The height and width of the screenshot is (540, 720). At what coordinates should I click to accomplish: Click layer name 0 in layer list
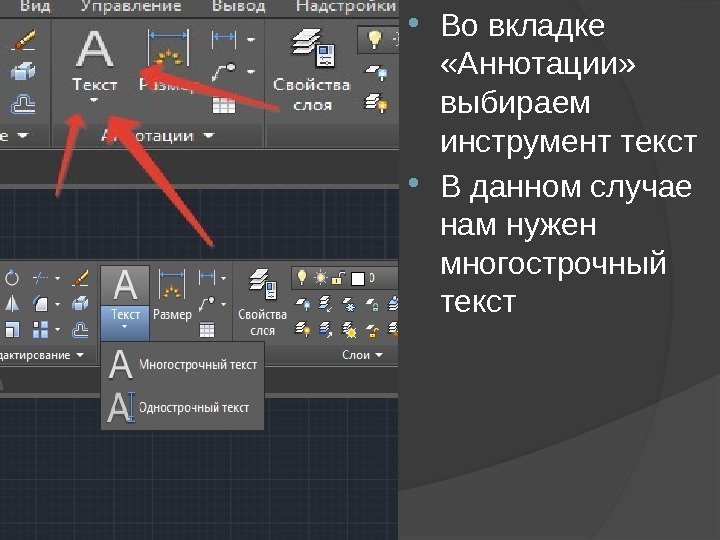(372, 278)
